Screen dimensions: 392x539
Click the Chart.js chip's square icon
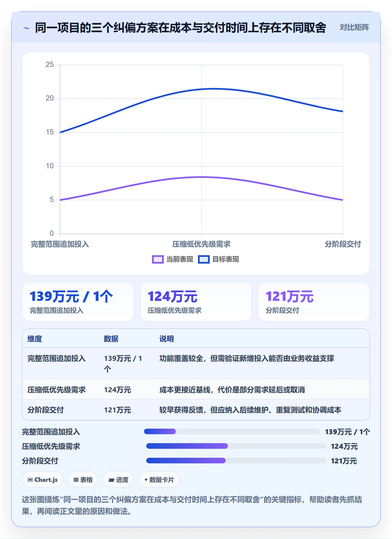point(30,480)
